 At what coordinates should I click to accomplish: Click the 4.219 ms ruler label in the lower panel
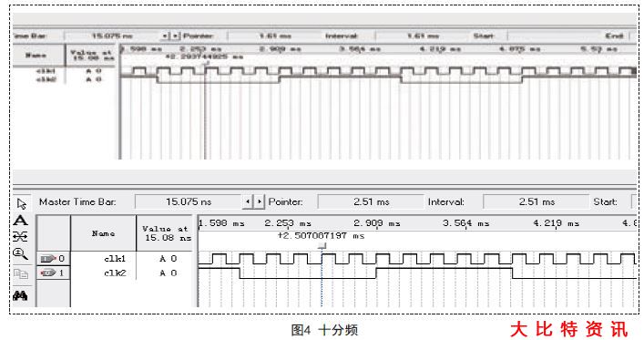(x=556, y=223)
